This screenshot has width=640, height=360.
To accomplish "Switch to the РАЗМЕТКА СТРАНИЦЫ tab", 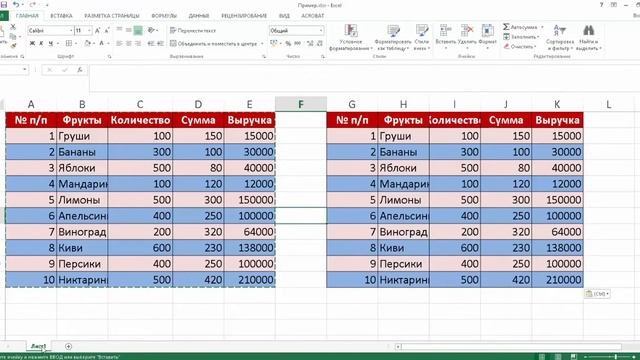I will tap(112, 16).
